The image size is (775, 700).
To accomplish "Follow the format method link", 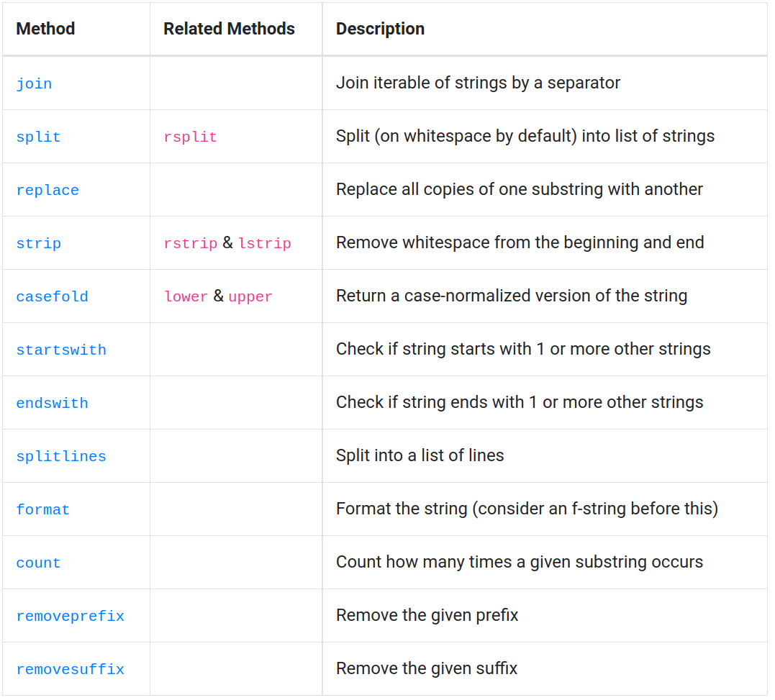I will click(x=42, y=509).
